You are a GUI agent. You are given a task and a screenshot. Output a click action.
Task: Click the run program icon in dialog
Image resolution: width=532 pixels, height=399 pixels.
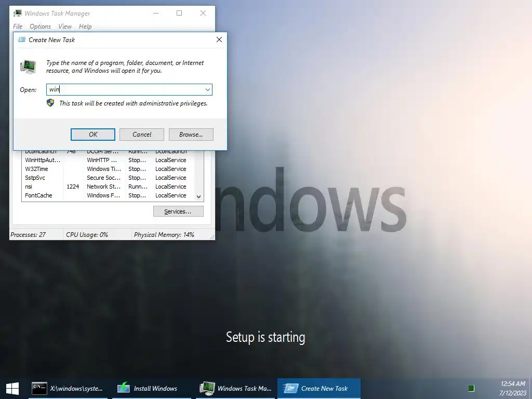click(28, 66)
